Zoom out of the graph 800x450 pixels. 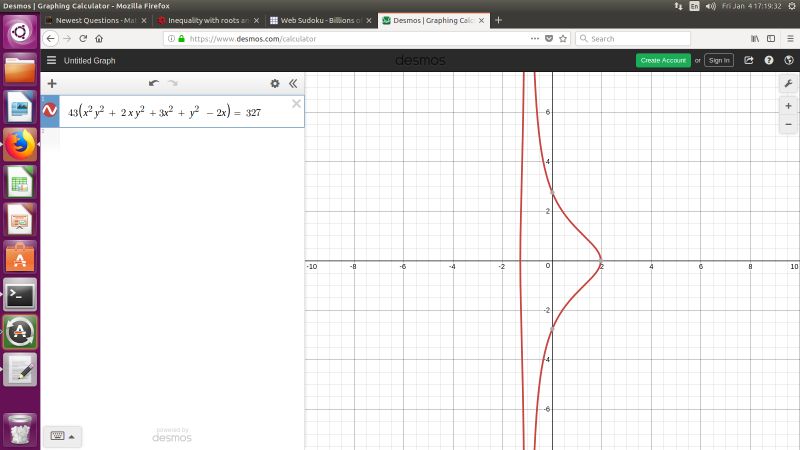788,124
